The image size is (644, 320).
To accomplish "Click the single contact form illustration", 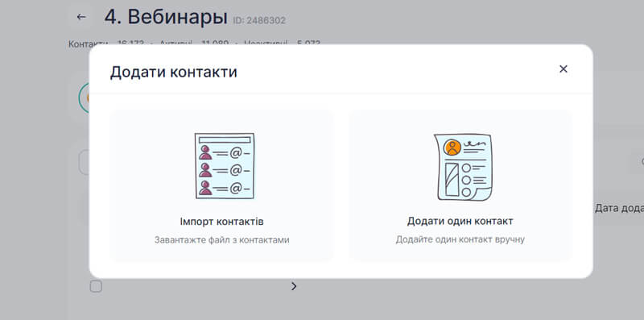I will (464, 167).
